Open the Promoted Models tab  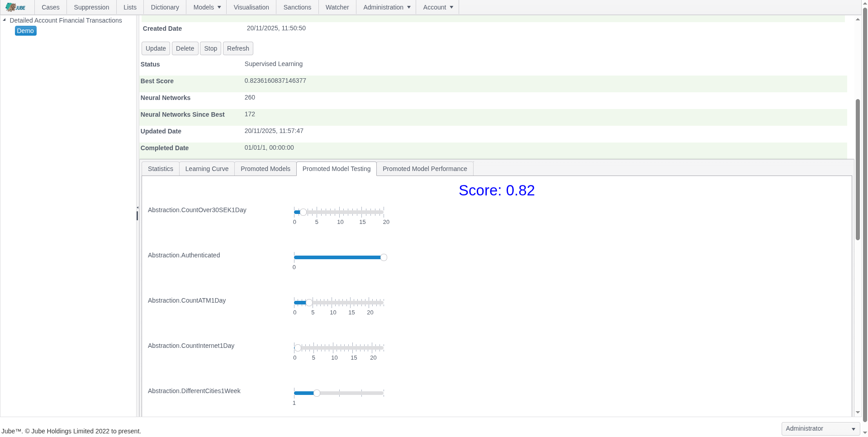point(265,168)
